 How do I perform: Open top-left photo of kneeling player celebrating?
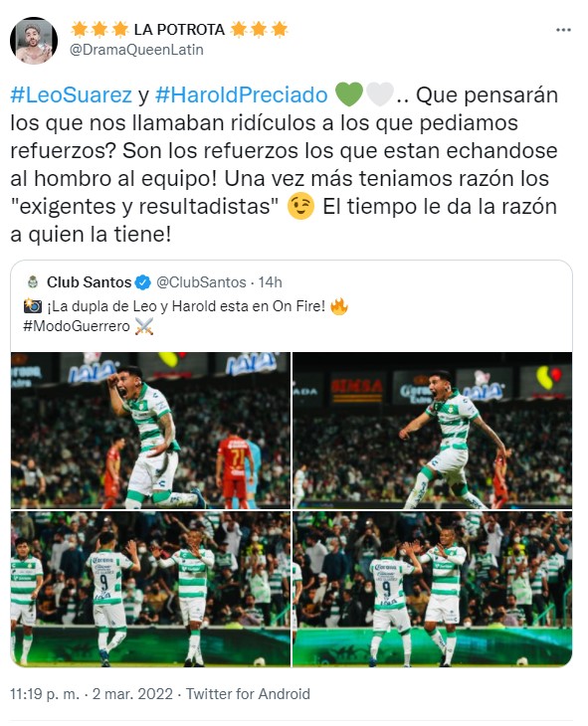150,431
